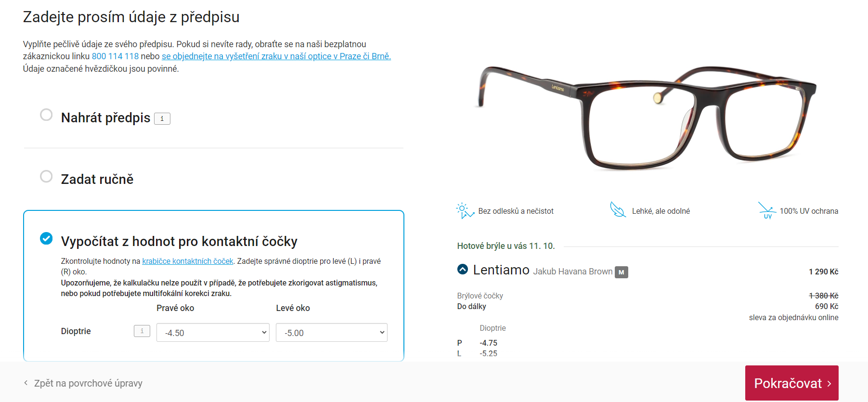Click the Lentiamo product title
This screenshot has height=402, width=868.
tap(501, 270)
